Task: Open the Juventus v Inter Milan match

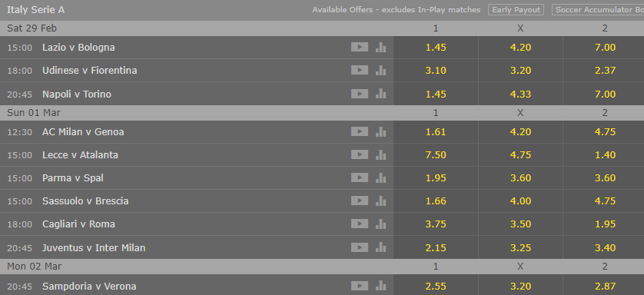Action: coord(94,248)
